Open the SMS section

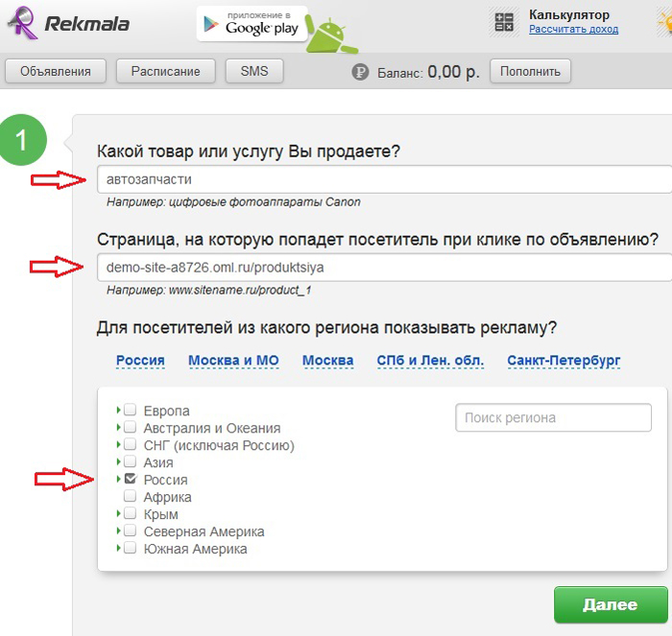(x=254, y=71)
